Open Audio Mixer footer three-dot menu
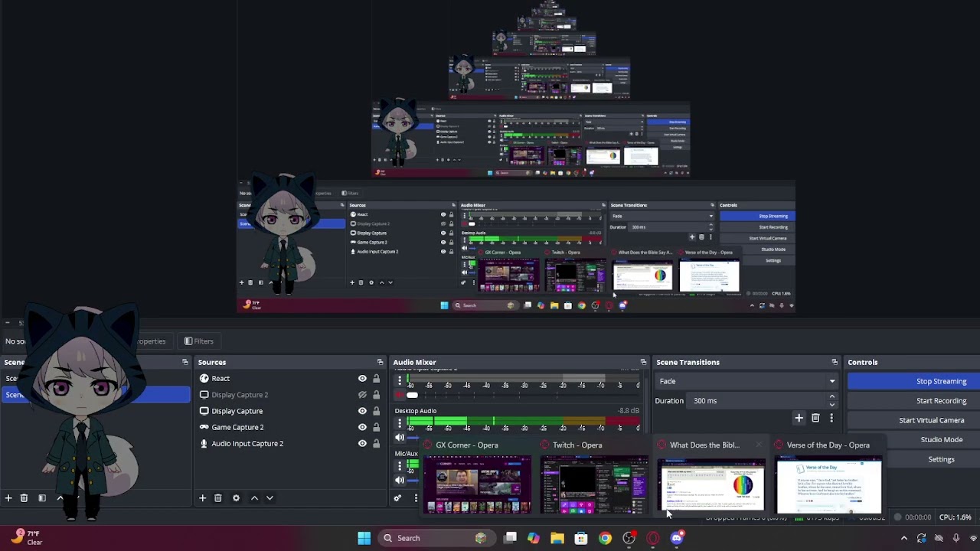The height and width of the screenshot is (551, 980). click(x=416, y=498)
